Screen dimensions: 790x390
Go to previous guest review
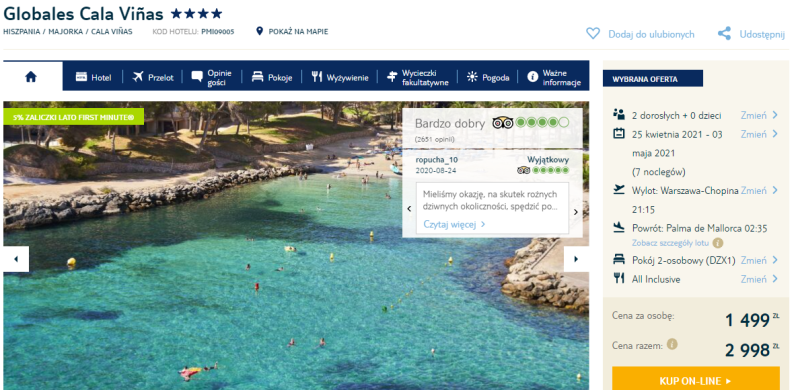coord(409,209)
